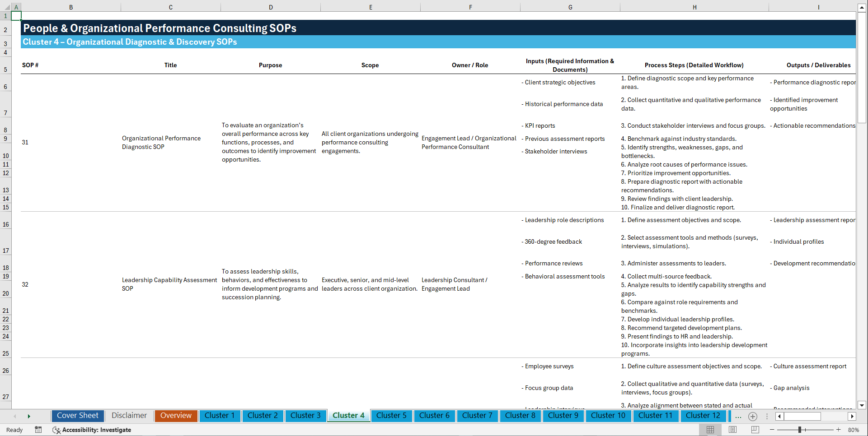Click the previous-sheet navigation arrow
This screenshot has width=868, height=436.
15,416
